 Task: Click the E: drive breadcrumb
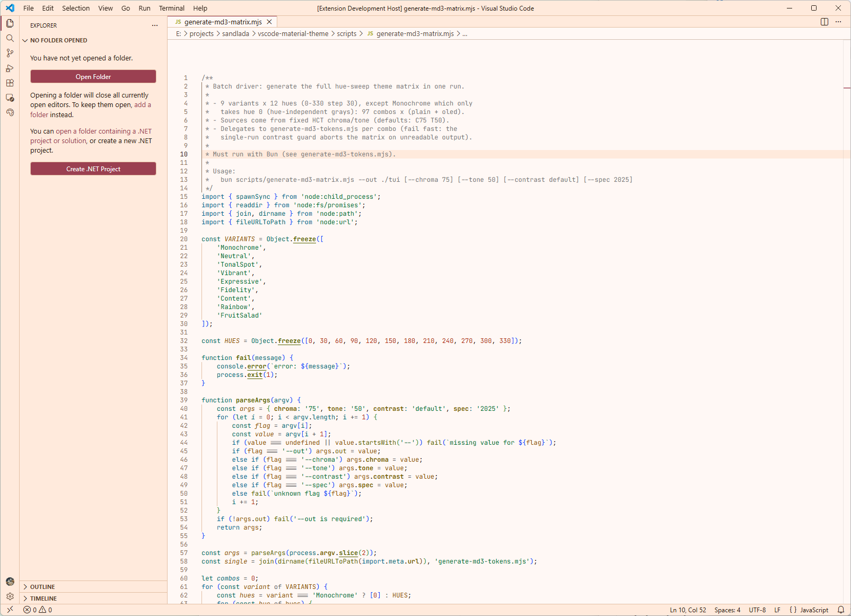pos(179,33)
